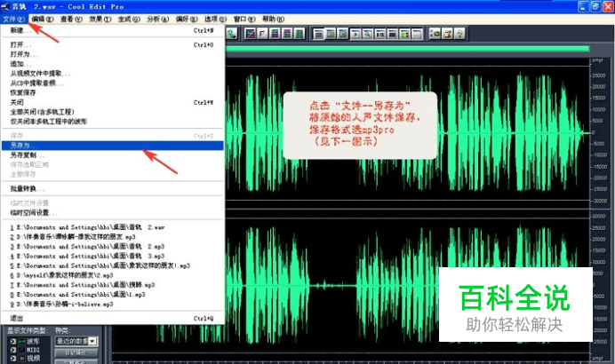This screenshot has width=615, height=364.
Task: Open recent file 6 in D:\myself folder
Action: [x=113, y=275]
